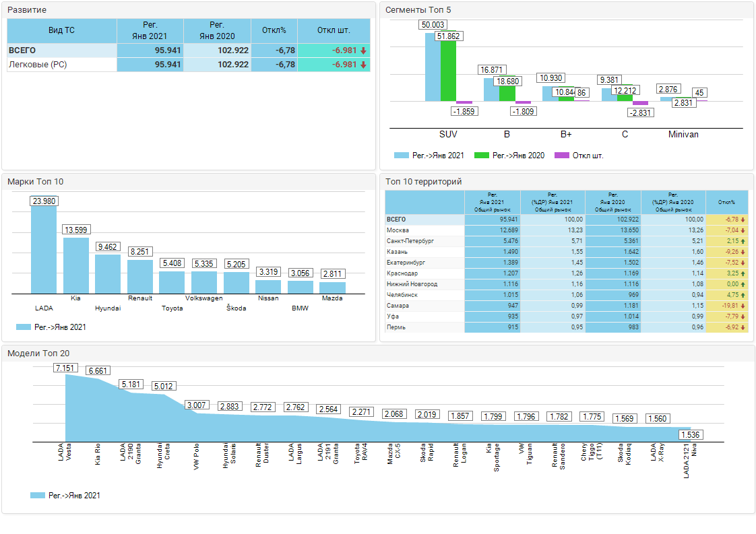
Task: Click the red down arrow in the Самара row
Action: 742,306
